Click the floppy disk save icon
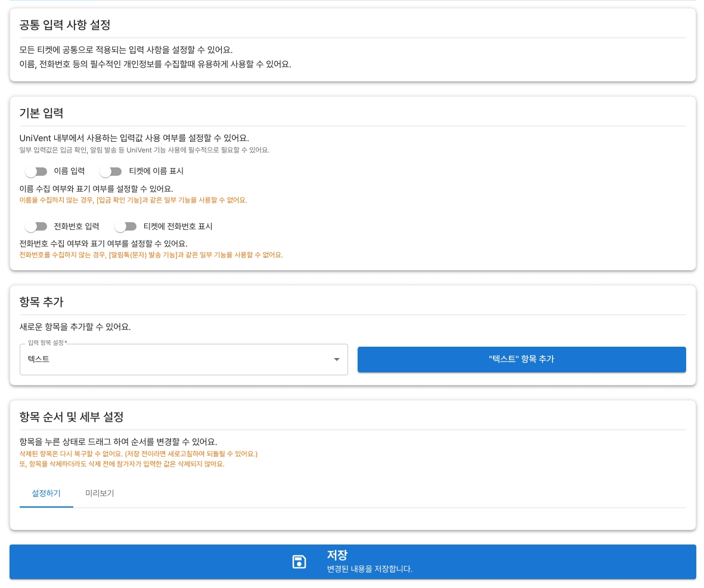This screenshot has height=588, width=704. click(x=299, y=562)
